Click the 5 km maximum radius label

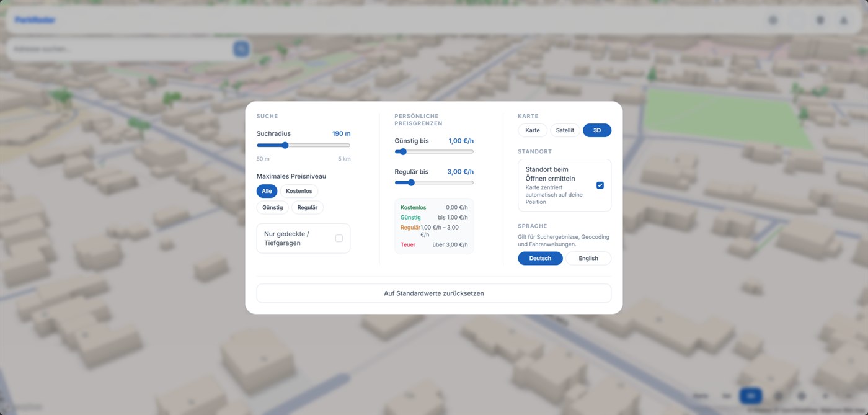point(344,159)
